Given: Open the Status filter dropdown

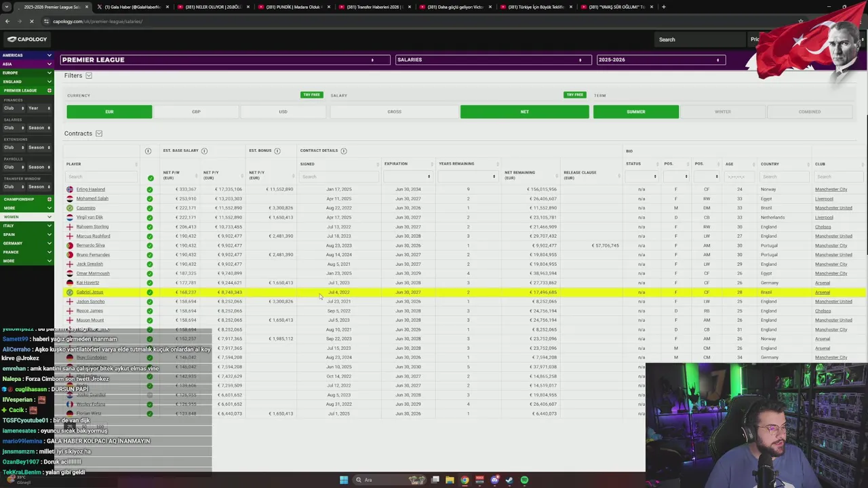Looking at the screenshot, I should tap(641, 177).
